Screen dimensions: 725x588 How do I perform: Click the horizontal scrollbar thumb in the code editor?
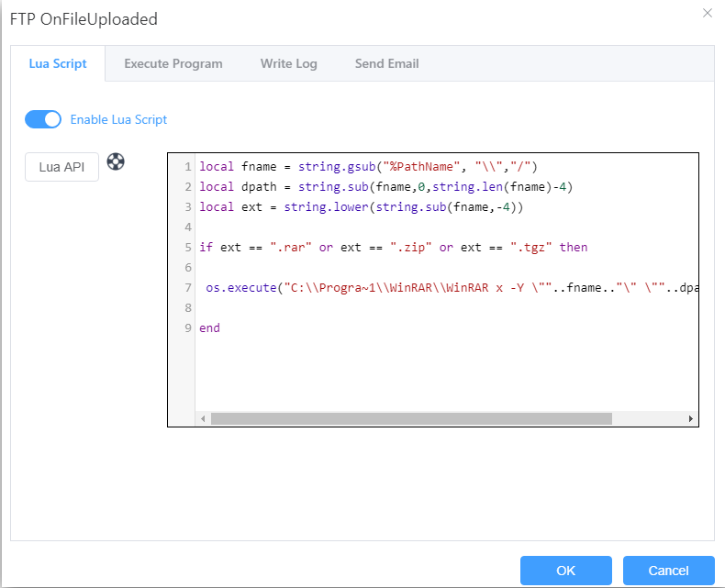tap(411, 419)
